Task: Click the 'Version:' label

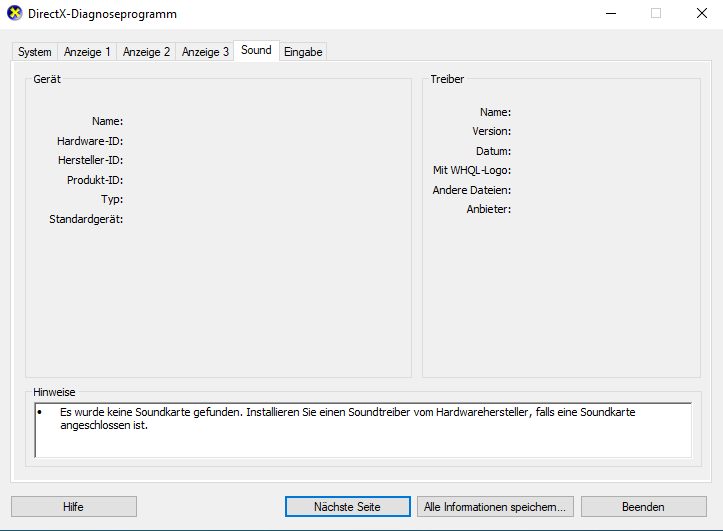Action: (x=492, y=131)
